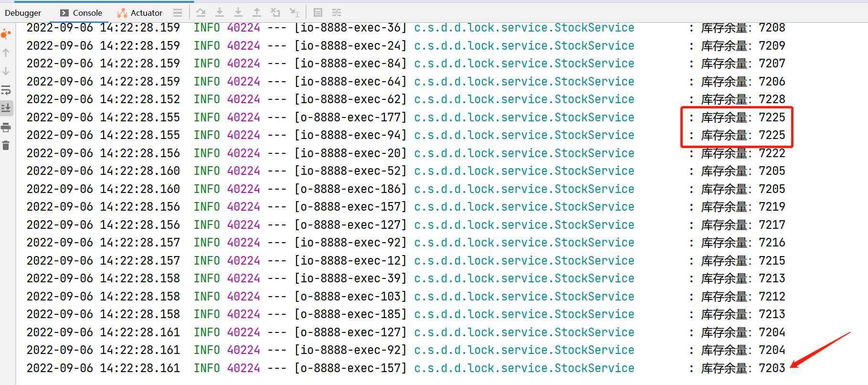Screen dimensions: 868x385
Task: Click the log value 库存余量: 7209
Action: click(743, 46)
